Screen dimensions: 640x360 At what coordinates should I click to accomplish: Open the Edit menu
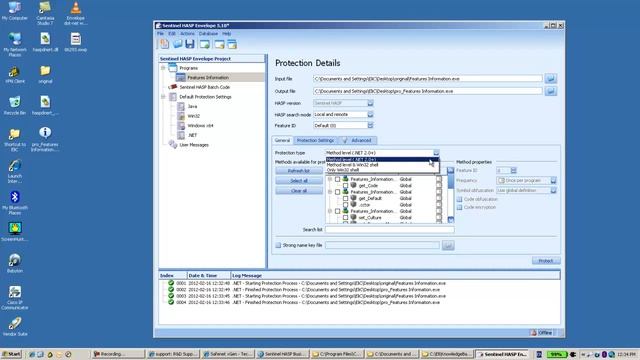[172, 33]
